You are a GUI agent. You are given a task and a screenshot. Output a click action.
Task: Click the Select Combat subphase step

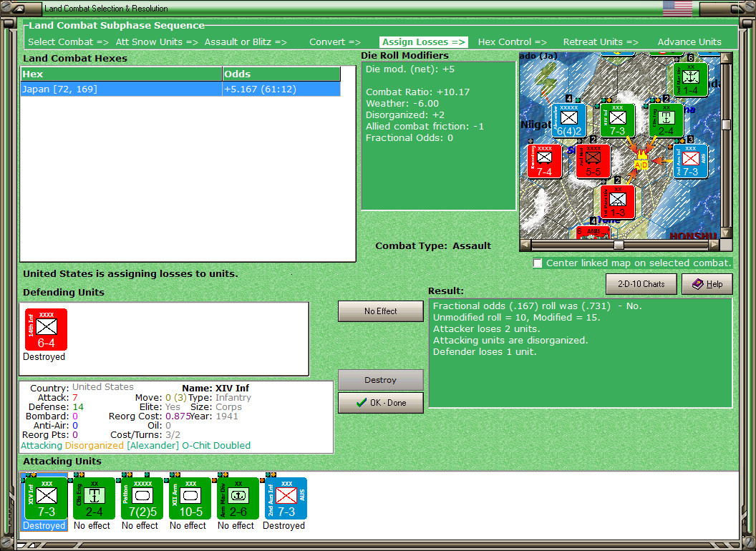coord(68,42)
